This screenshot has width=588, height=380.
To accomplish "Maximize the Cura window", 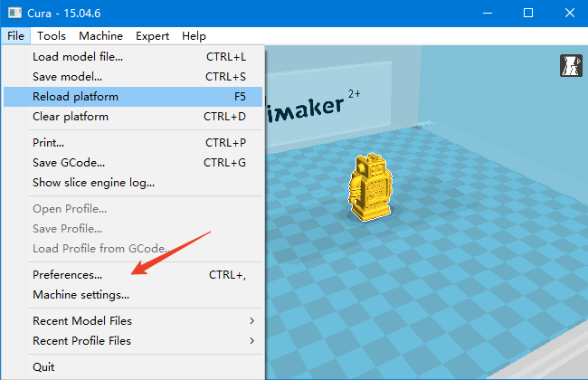I will (528, 14).
